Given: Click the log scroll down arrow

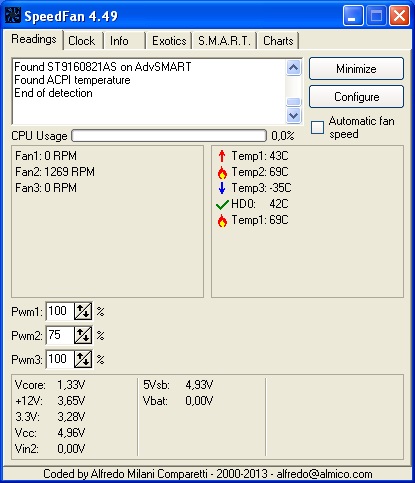Looking at the screenshot, I should coord(294,116).
